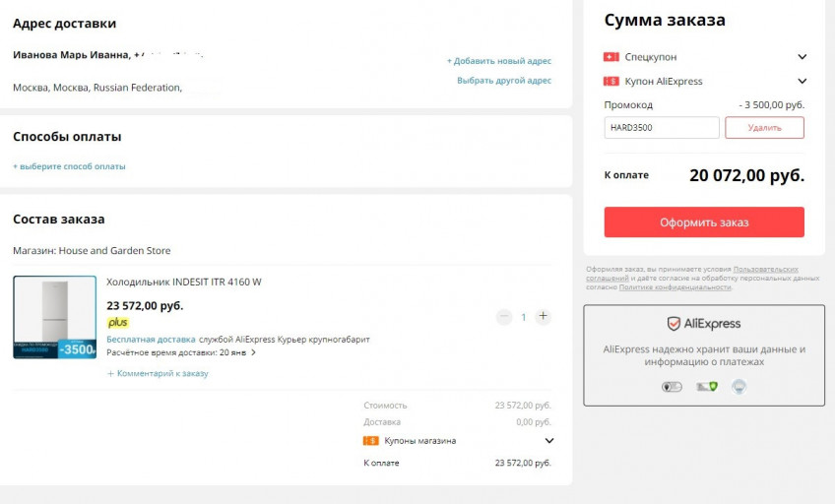835x504 pixels.
Task: Click Оформить заказ button
Action: [704, 222]
